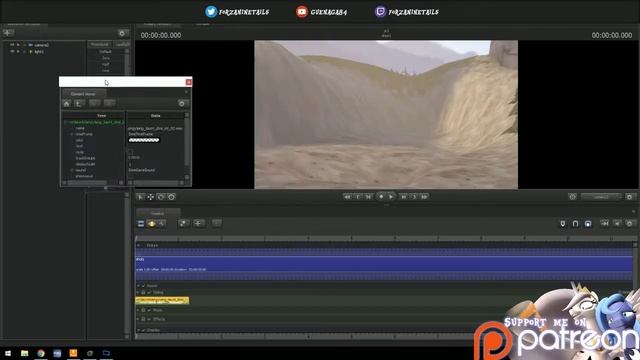Click the timeline ruler bar above tracks
Image resolution: width=640 pixels, height=360 pixels.
[x=384, y=238]
